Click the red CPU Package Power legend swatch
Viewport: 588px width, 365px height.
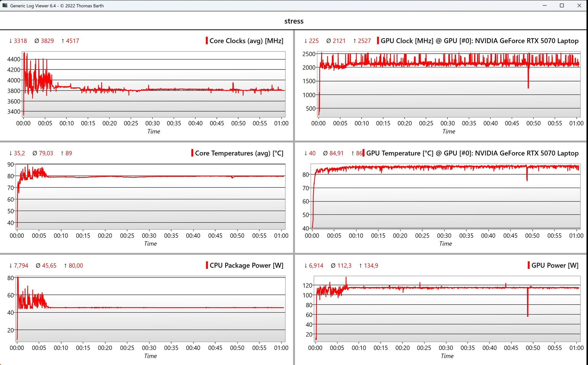[207, 265]
